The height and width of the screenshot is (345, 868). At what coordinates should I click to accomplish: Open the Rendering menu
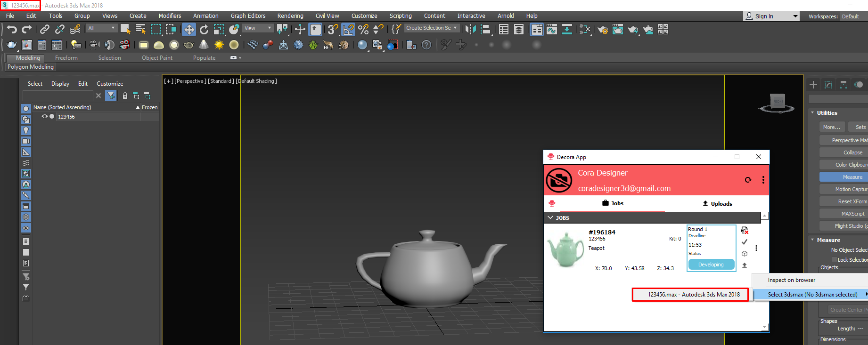[290, 16]
